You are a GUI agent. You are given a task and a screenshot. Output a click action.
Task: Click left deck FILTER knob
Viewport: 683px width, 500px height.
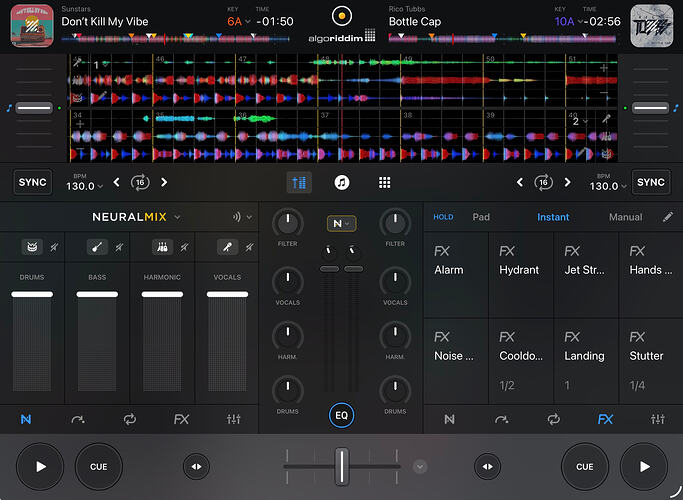click(x=287, y=223)
